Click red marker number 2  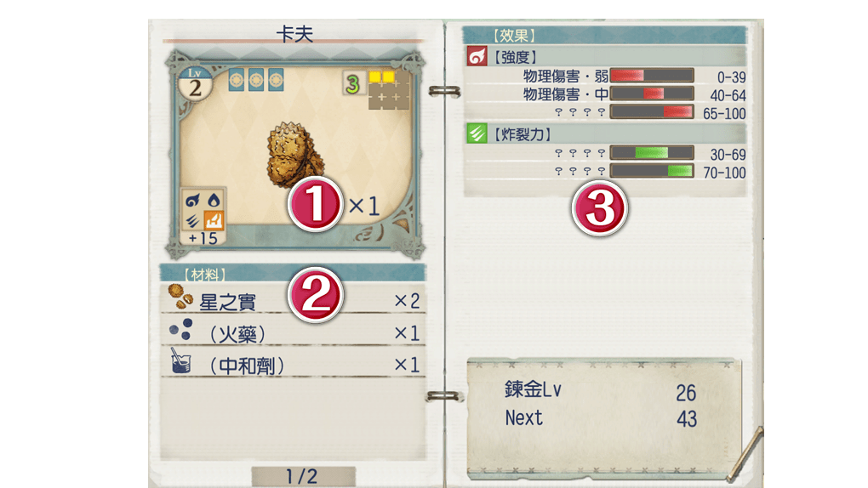315,295
